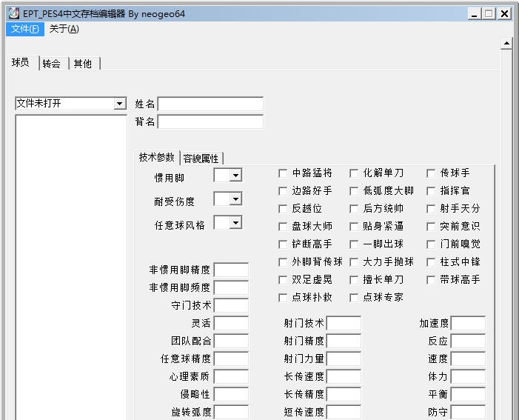Minimize the EPT_PES4 editor window
This screenshot has height=420, width=519.
[475, 14]
